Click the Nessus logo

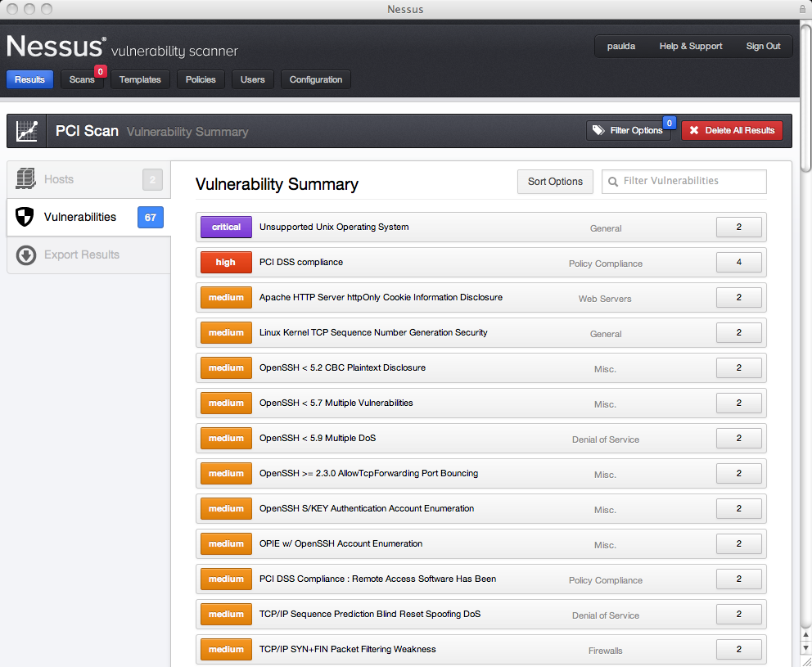point(56,46)
